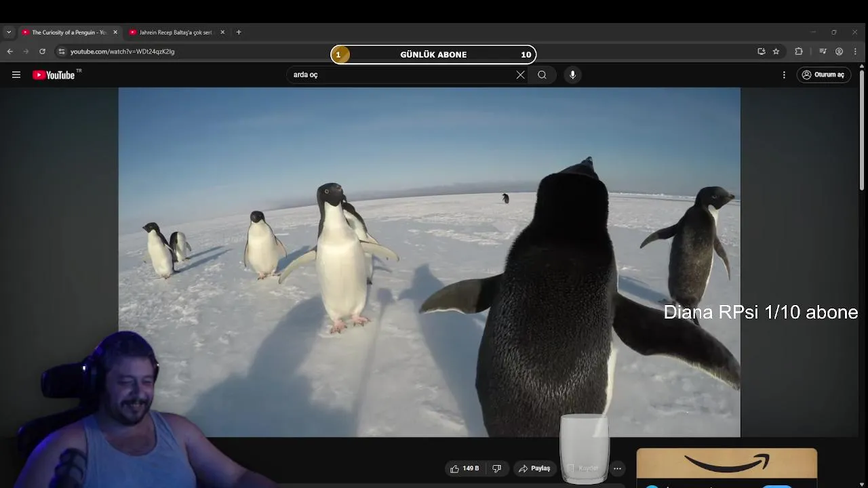868x488 pixels.
Task: Close the Jahrein Recep Baltaş'a tab
Action: point(222,32)
